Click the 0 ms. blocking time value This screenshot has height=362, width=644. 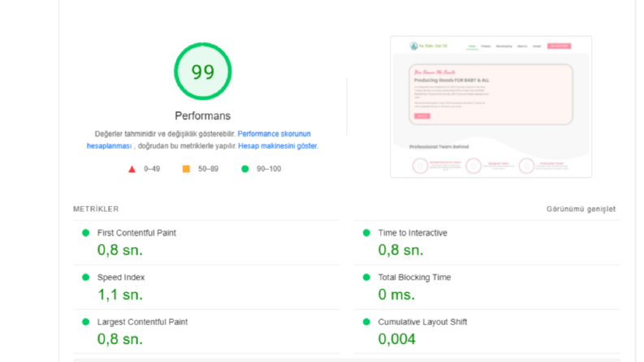396,295
